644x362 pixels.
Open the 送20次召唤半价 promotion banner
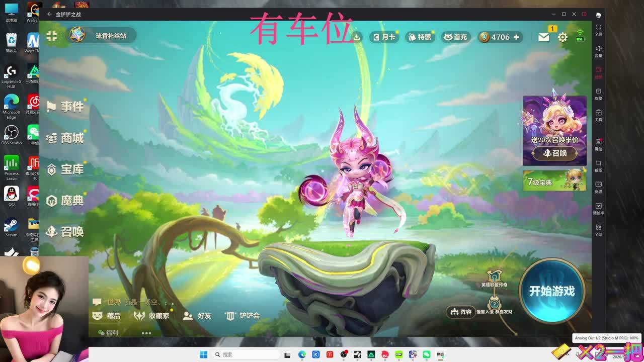pos(554,130)
